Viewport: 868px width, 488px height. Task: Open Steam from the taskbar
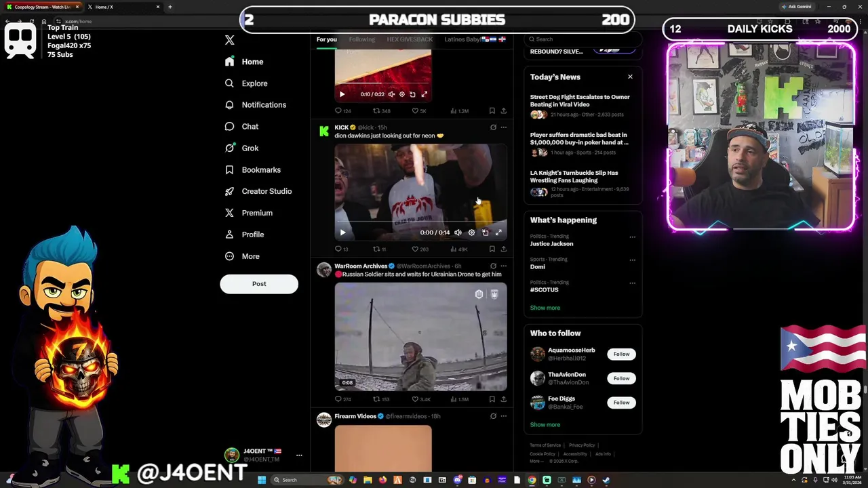tap(606, 480)
